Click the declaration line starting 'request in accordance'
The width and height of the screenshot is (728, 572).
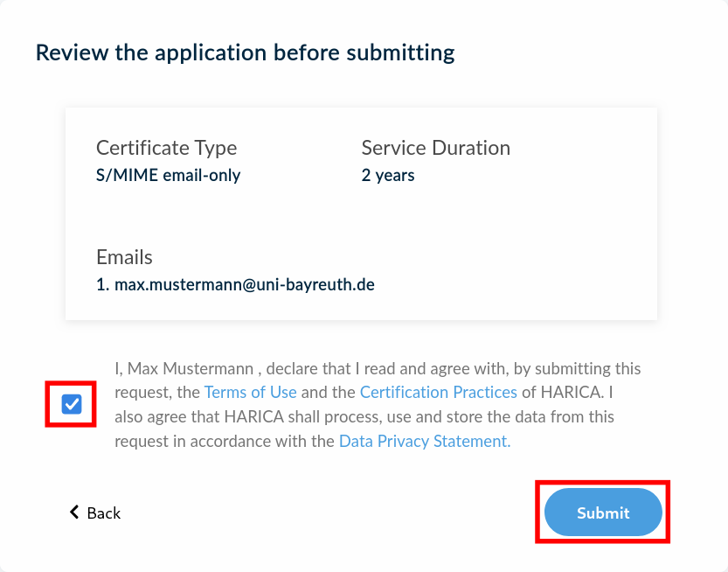225,442
